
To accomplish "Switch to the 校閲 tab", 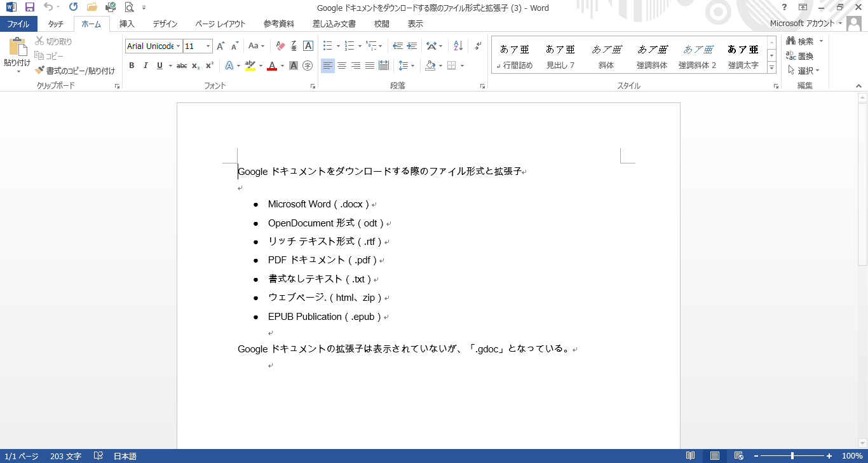I will (x=382, y=24).
